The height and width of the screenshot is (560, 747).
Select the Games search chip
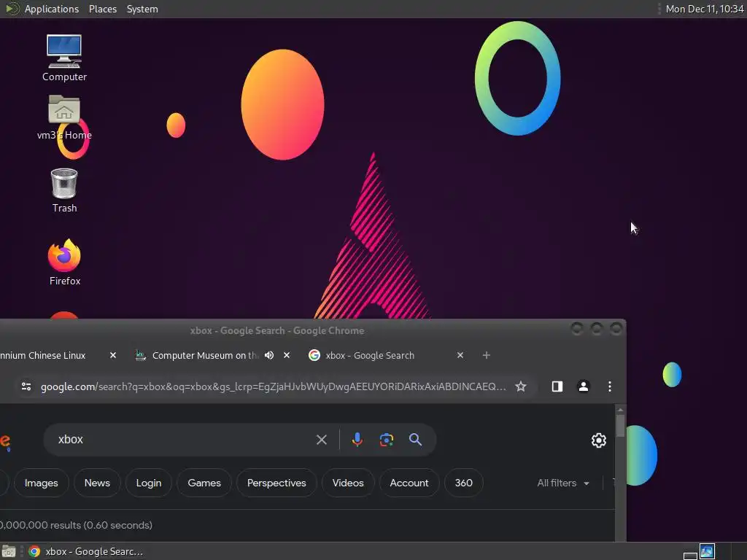(x=204, y=483)
